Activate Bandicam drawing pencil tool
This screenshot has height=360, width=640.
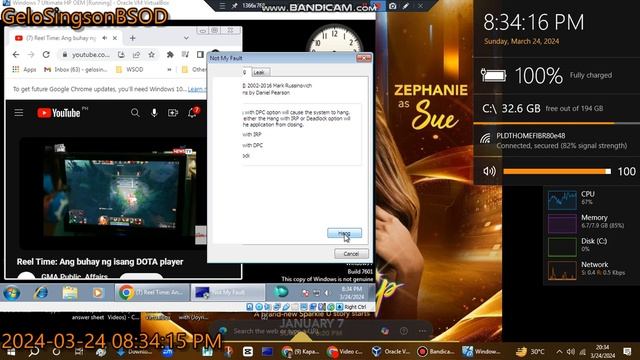pos(406,6)
